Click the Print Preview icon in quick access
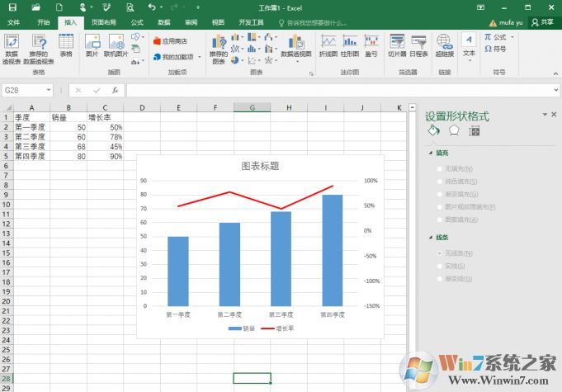 click(x=130, y=7)
